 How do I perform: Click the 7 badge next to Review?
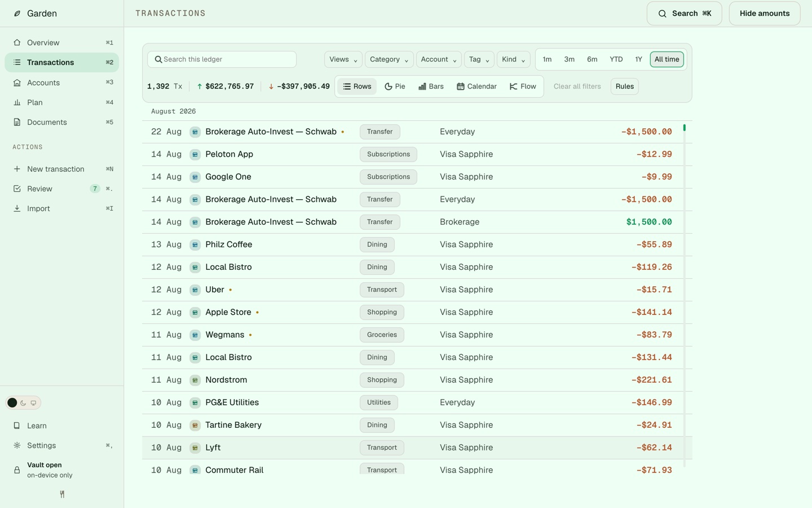[95, 189]
